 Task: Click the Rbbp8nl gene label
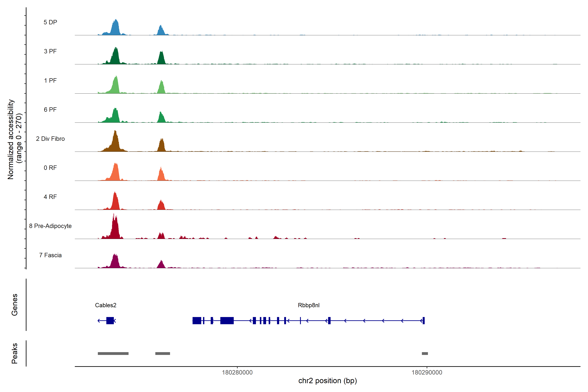click(309, 305)
